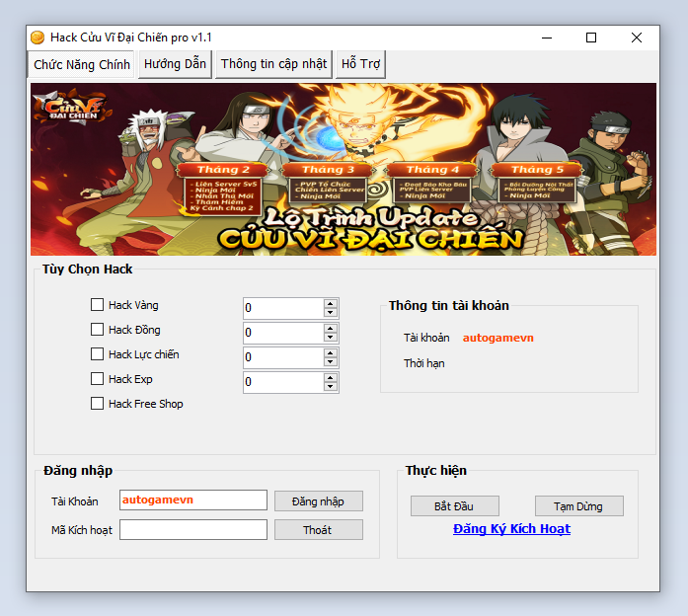Open the Đăng Ký Kích Hoạt link
Screen dimensions: 688x616
(511, 529)
